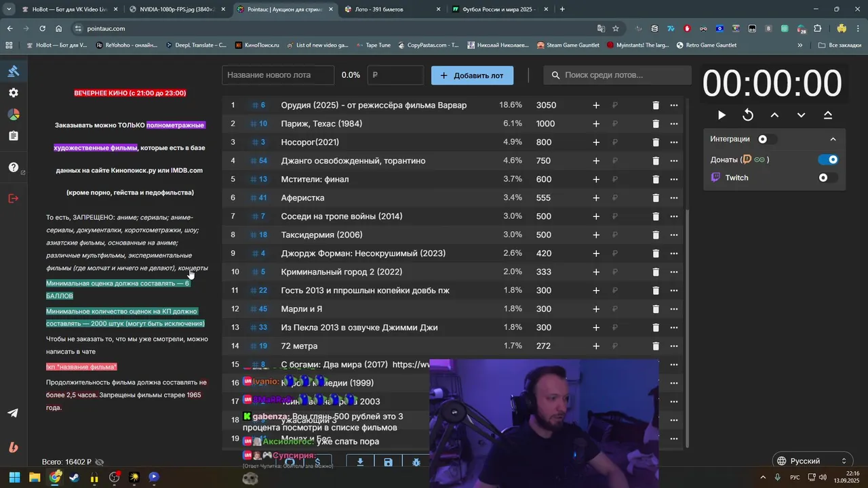Viewport: 868px width, 488px height.
Task: Open the Telegram paper plane icon
Action: click(13, 413)
